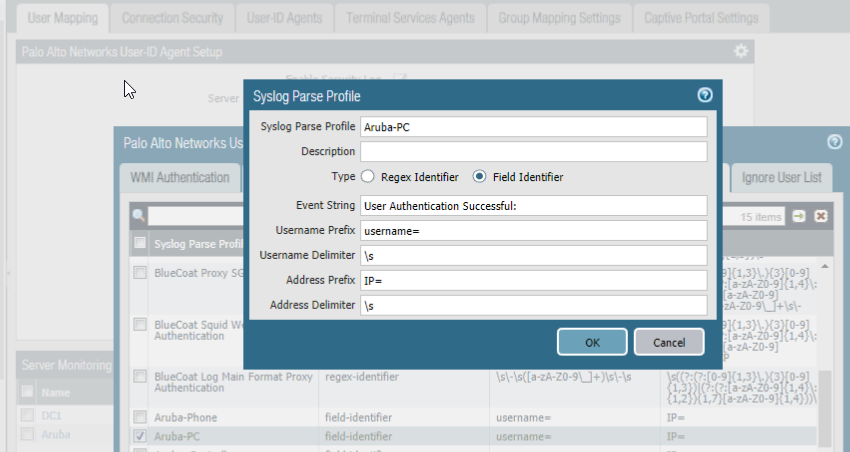Edit the Username Prefix field

(533, 231)
